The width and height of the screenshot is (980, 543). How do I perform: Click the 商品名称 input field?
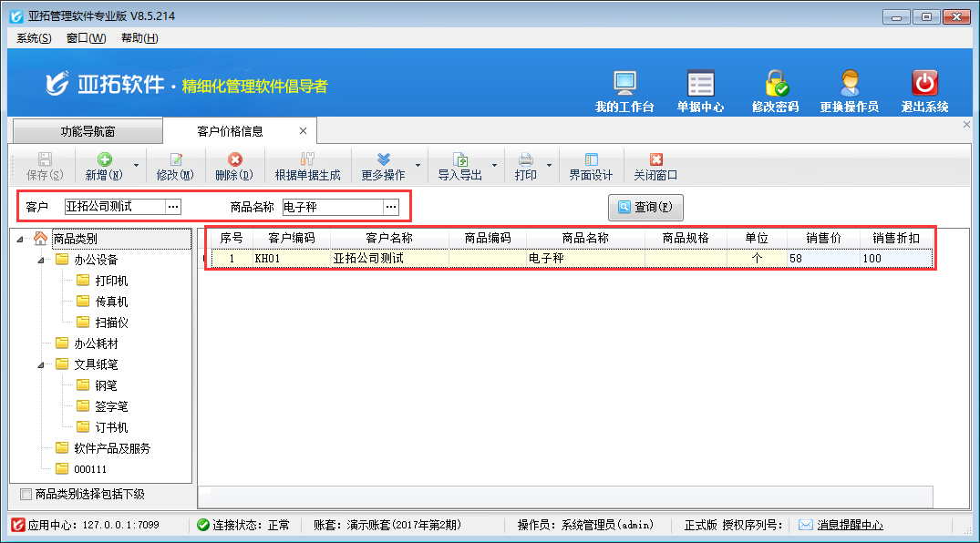[333, 208]
